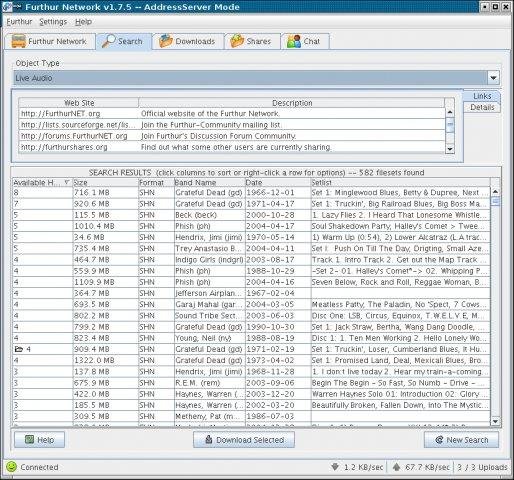The image size is (514, 480).
Task: Click the http://FurthurNET.org website link row
Action: (232, 114)
